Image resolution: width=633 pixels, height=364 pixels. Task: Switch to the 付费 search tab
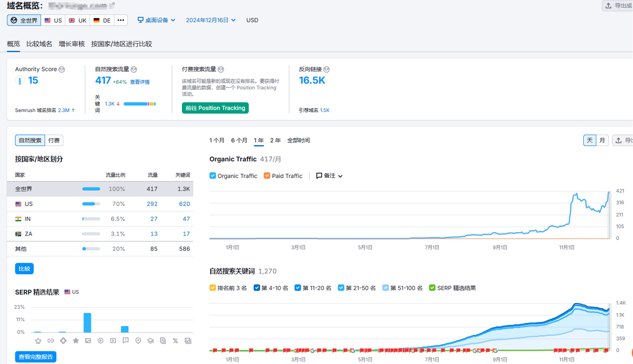click(54, 140)
